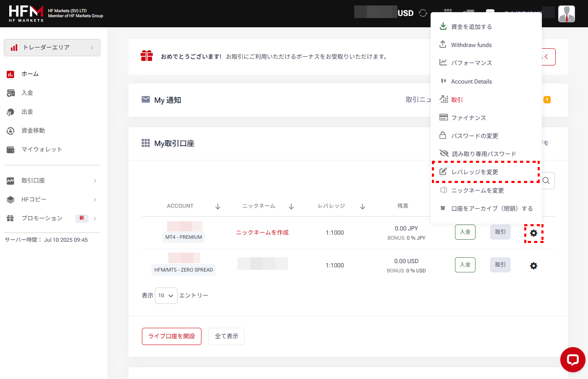Open gear settings for the Zero Spread account
The image size is (588, 379).
pyautogui.click(x=533, y=266)
